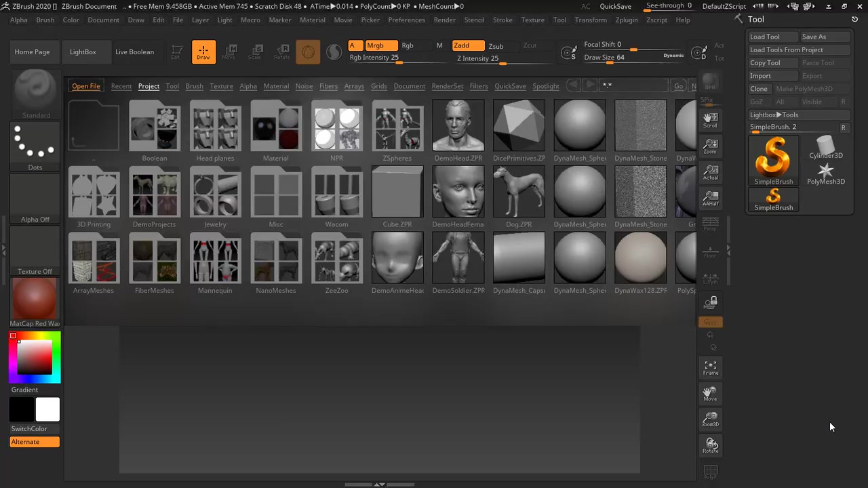The height and width of the screenshot is (488, 868).
Task: Toggle the Zadd sculpt mode
Action: click(x=467, y=45)
